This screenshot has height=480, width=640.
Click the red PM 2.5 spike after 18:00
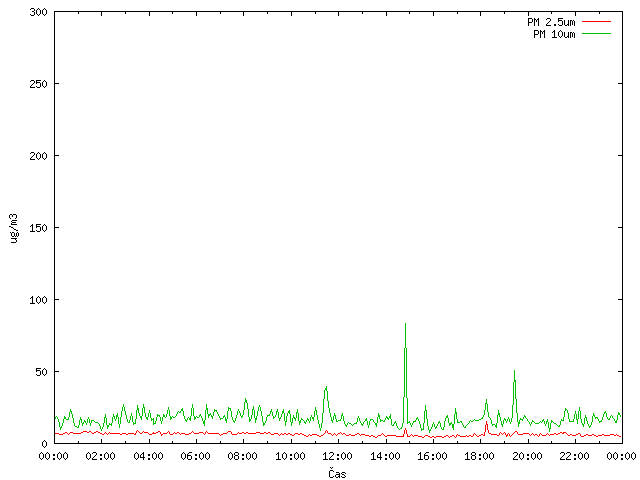(487, 427)
